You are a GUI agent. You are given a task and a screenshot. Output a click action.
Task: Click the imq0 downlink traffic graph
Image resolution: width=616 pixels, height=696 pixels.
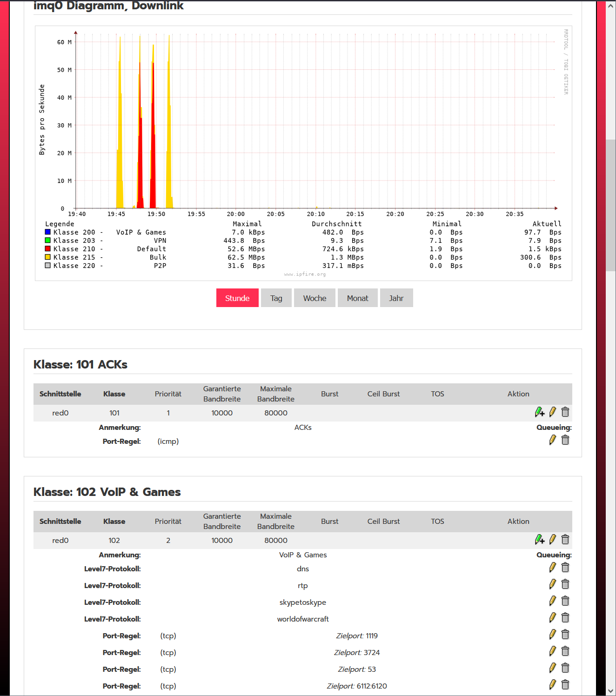303,153
